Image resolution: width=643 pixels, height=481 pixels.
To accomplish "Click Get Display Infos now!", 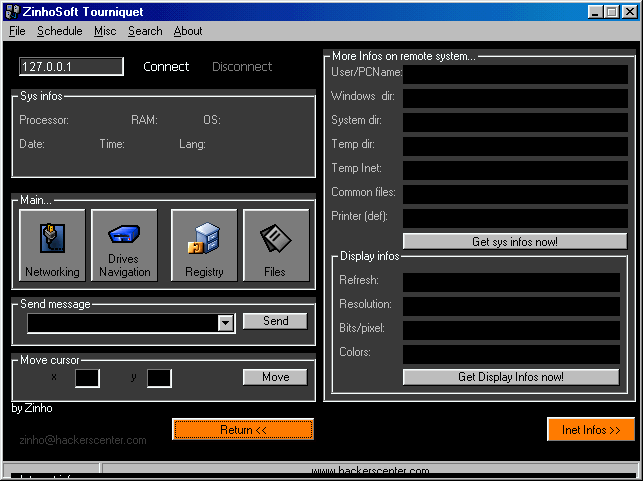I will (510, 377).
